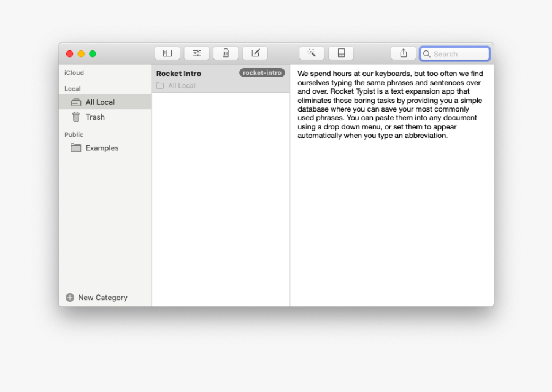Click the Local section header
The width and height of the screenshot is (552, 392).
tap(71, 88)
